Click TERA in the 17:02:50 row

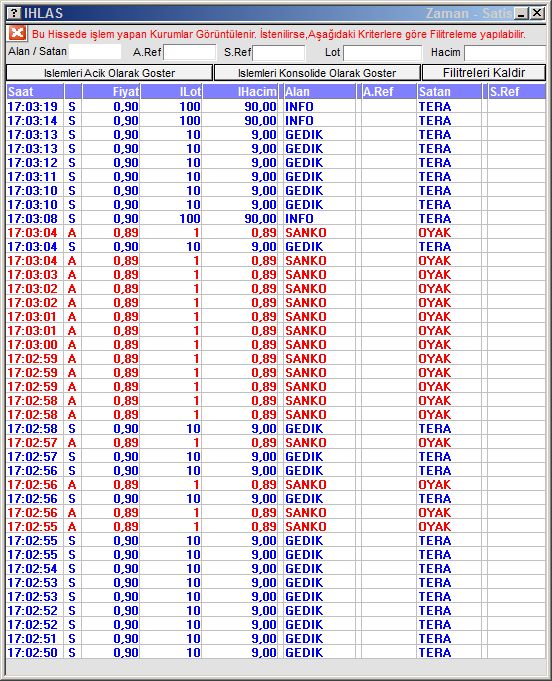[x=435, y=653]
